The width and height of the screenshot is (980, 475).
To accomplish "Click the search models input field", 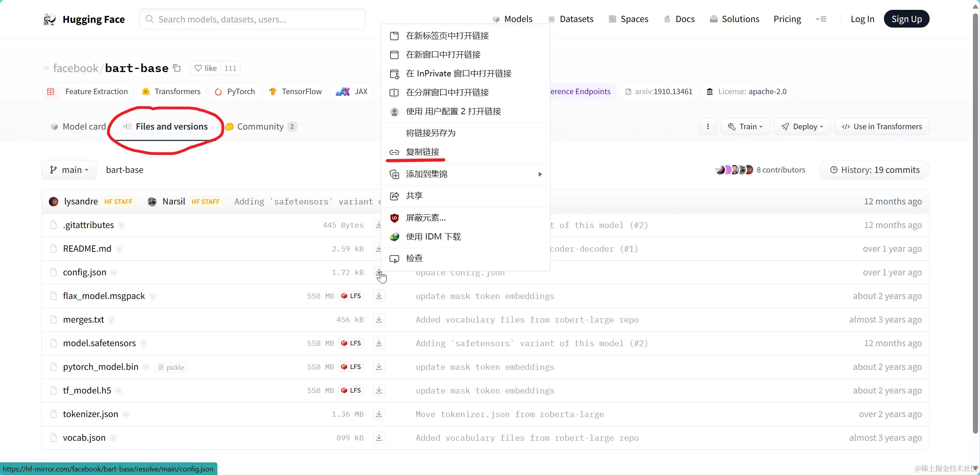I will (x=252, y=19).
